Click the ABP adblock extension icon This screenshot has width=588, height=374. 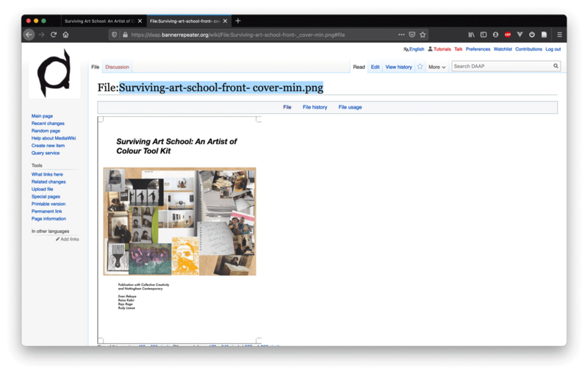tap(507, 35)
